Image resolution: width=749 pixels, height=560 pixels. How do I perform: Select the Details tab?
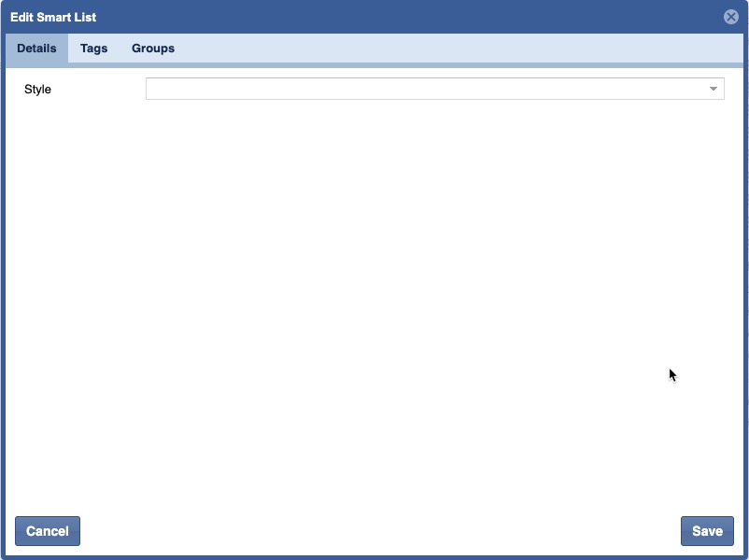(x=36, y=49)
